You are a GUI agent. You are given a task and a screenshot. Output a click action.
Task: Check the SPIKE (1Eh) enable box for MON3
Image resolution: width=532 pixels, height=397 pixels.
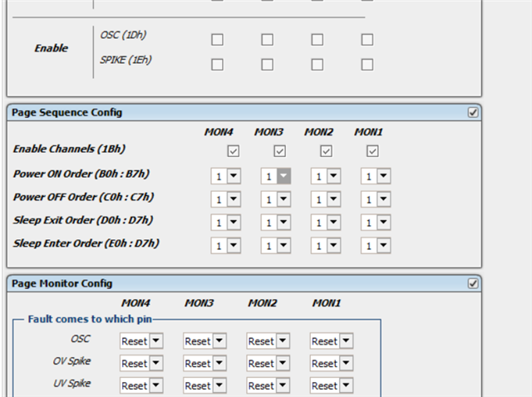(x=267, y=65)
